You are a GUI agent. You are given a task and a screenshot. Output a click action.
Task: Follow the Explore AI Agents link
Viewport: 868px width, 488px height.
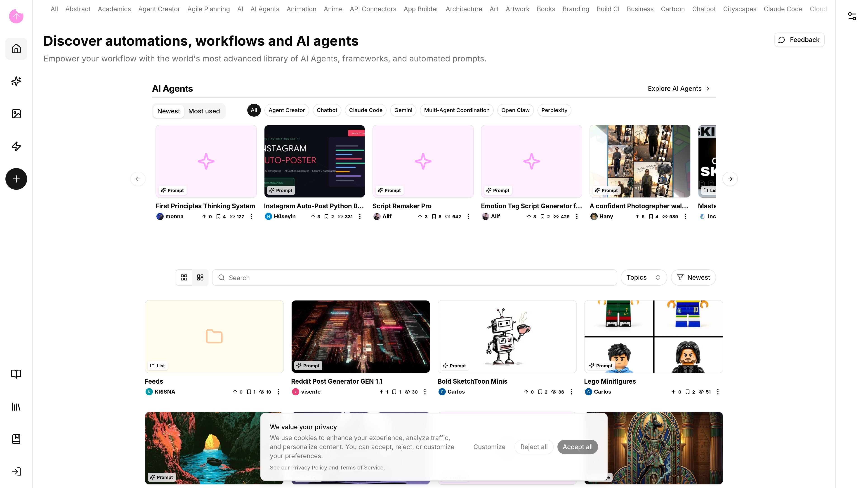(679, 89)
